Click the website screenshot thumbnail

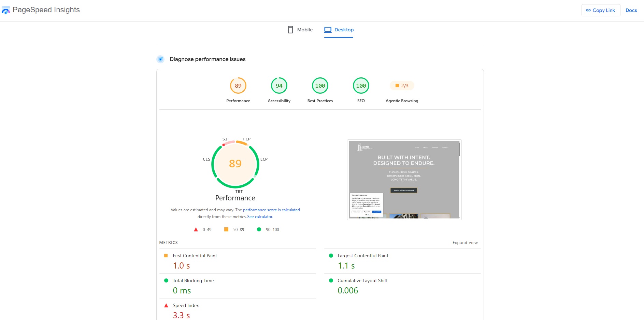click(404, 180)
